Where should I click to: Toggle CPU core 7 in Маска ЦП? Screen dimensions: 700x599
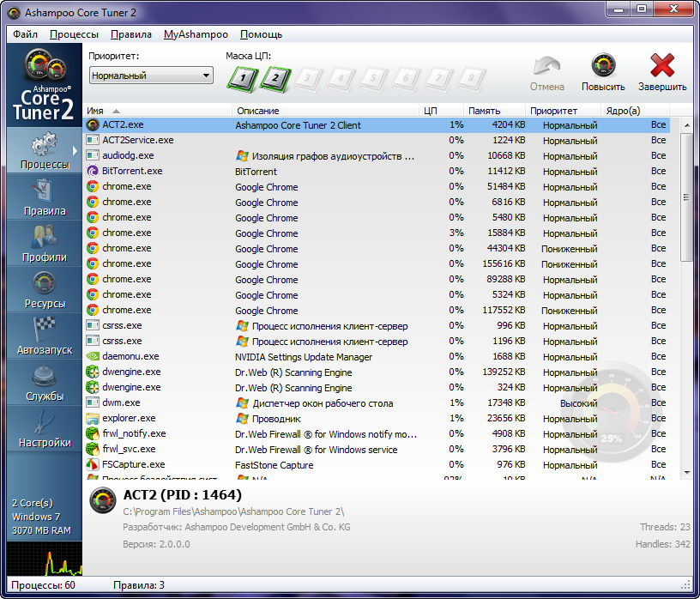438,79
